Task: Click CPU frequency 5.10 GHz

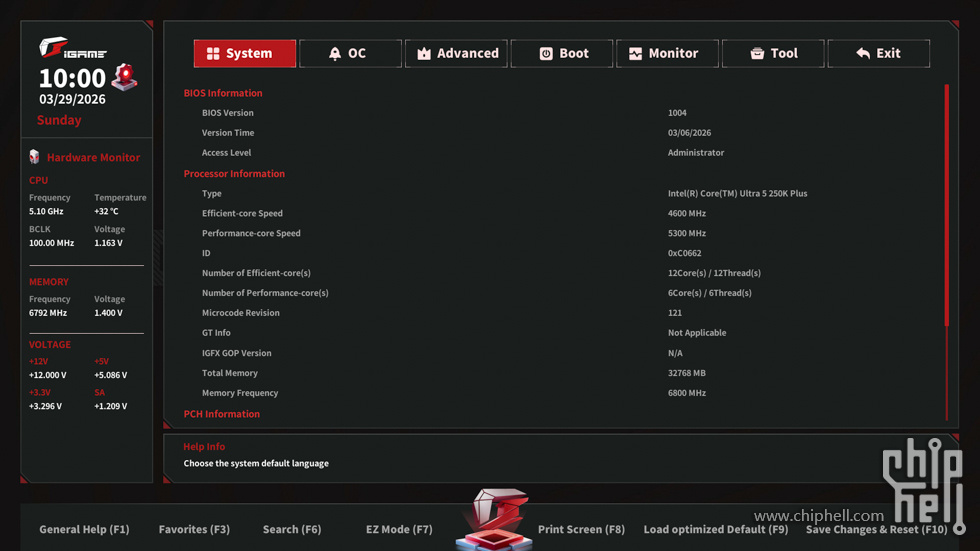Action: click(46, 212)
